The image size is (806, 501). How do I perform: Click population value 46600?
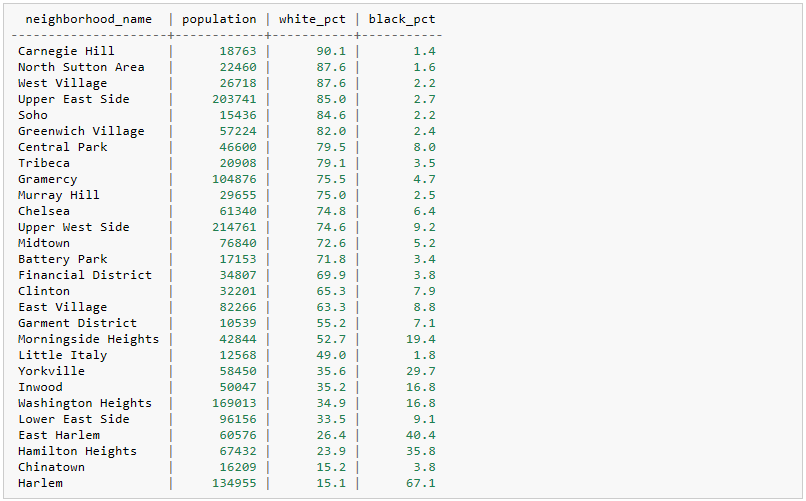(x=238, y=146)
